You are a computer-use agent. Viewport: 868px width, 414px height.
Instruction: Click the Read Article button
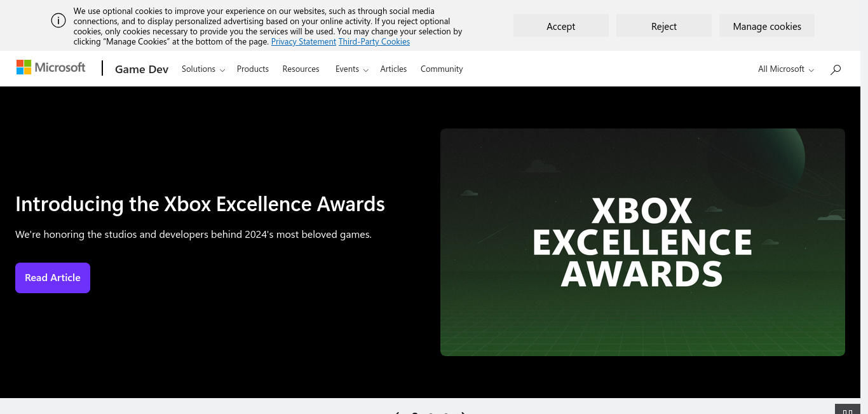pyautogui.click(x=53, y=278)
